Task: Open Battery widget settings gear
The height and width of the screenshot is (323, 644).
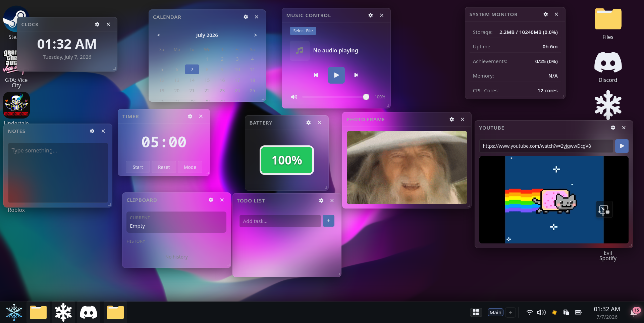Action: (309, 123)
